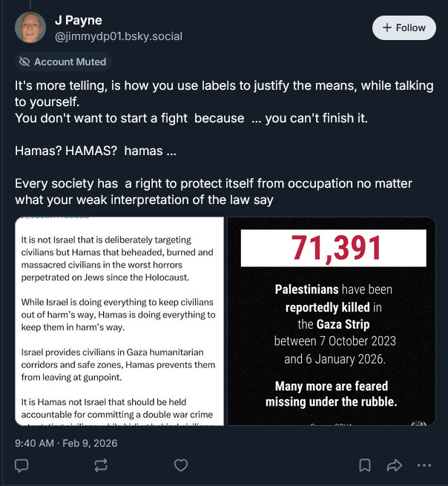Click the 9:40 AM Feb 9, 2026 timestamp

tap(66, 443)
